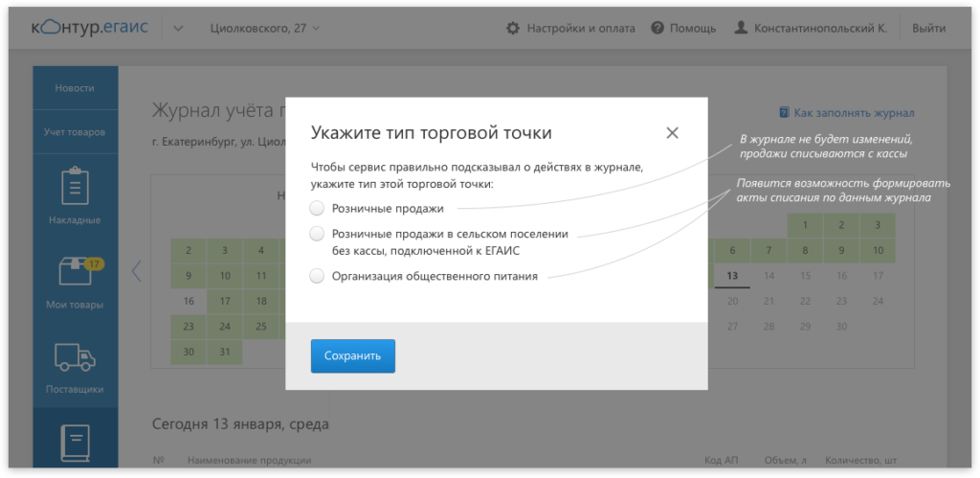Click the Выйти logout link
The height and width of the screenshot is (478, 980).
tap(928, 28)
